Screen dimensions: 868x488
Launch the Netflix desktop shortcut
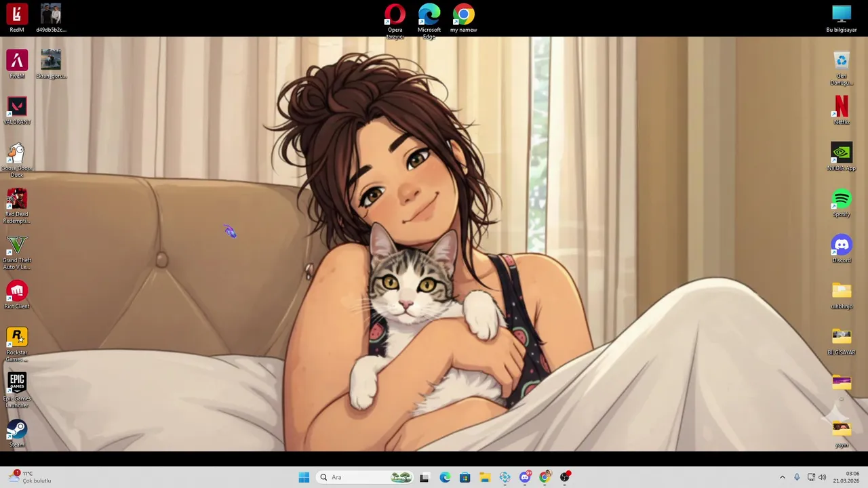pos(842,110)
